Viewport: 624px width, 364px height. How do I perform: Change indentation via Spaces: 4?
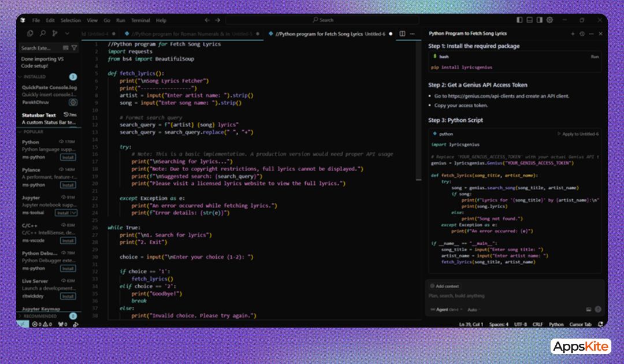coord(499,324)
